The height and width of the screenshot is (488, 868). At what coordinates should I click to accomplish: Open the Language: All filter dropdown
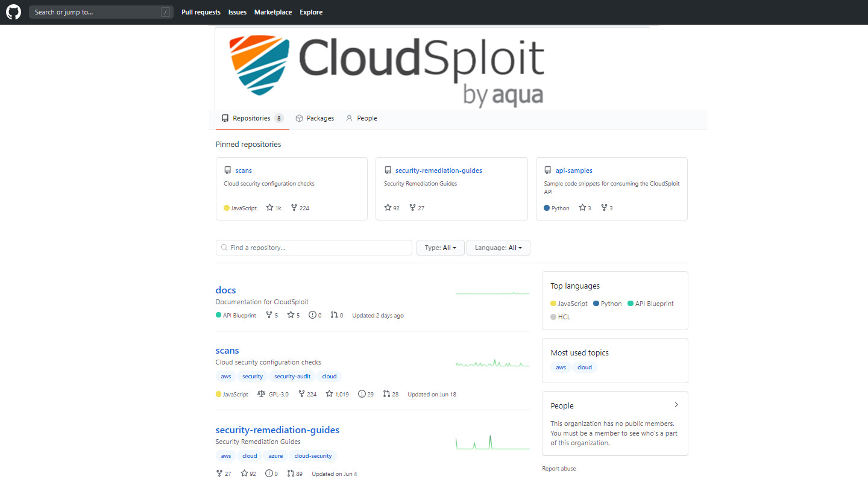pos(498,247)
